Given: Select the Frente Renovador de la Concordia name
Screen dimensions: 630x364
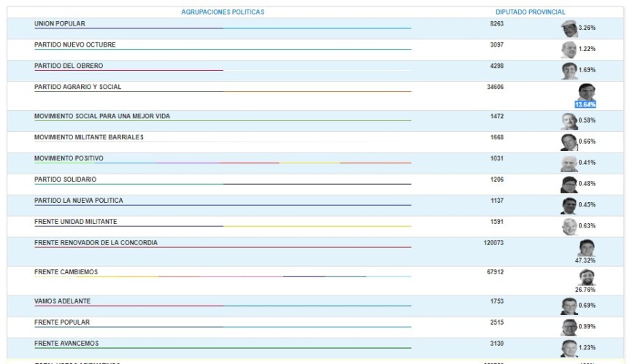Looking at the screenshot, I should [x=96, y=242].
